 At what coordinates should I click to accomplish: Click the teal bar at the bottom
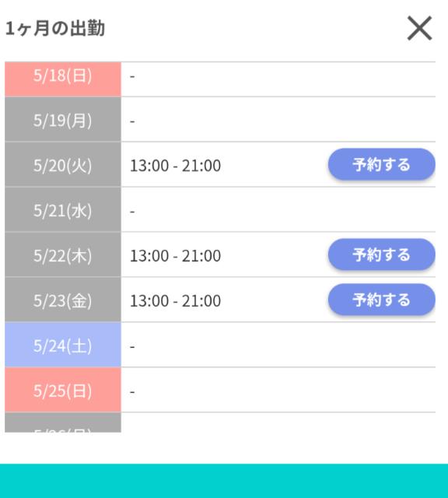[x=224, y=481]
